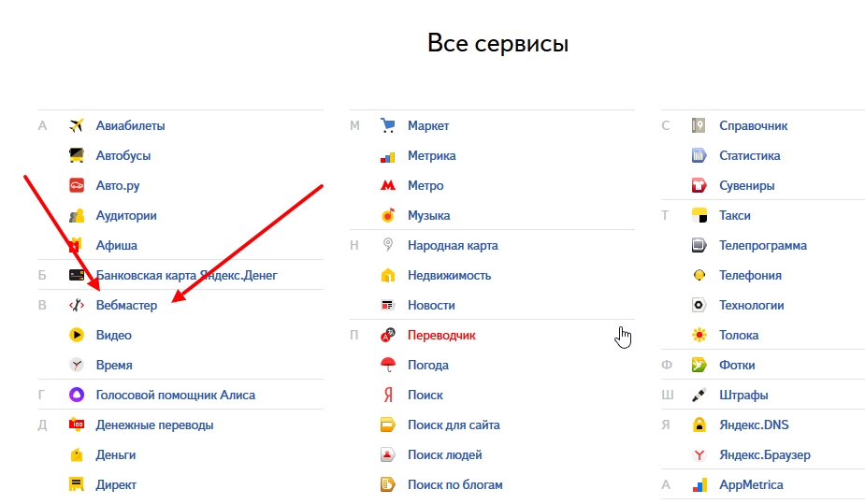Click the Новости newspaper icon
Viewport: 865px width, 504px height.
tap(388, 305)
